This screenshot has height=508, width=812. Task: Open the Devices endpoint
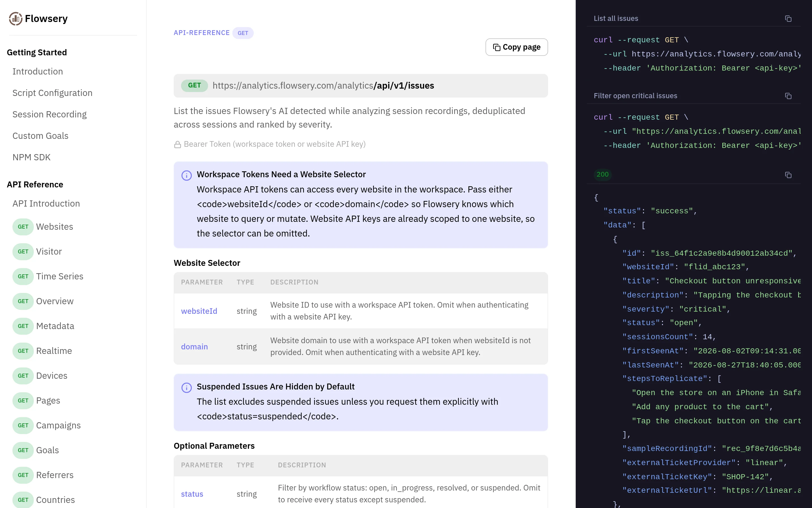[40, 376]
